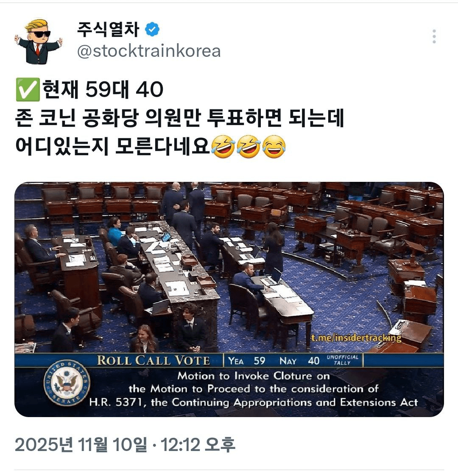The height and width of the screenshot is (476, 458).
Task: Open the 주식열차 display name
Action: (x=108, y=29)
